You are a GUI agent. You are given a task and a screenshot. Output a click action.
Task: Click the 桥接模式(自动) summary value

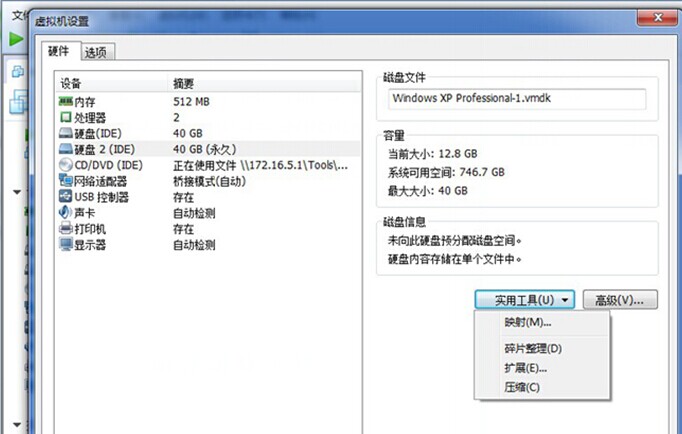pos(209,181)
